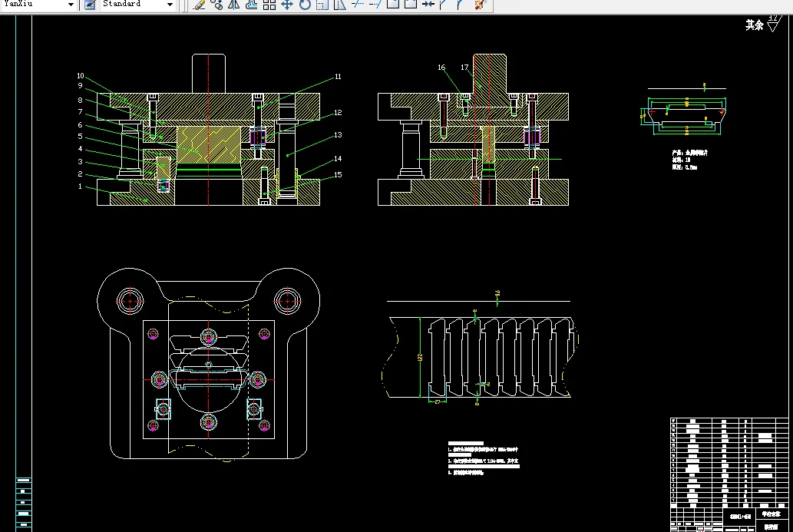Select part balloon number 16
This screenshot has height=532, width=793.
point(441,68)
